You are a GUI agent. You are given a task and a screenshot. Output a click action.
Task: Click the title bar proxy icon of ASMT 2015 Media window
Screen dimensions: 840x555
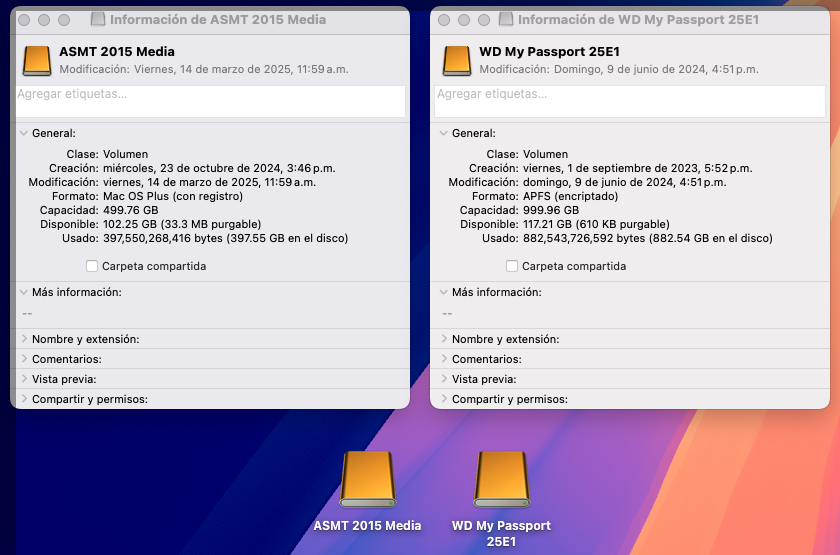98,20
